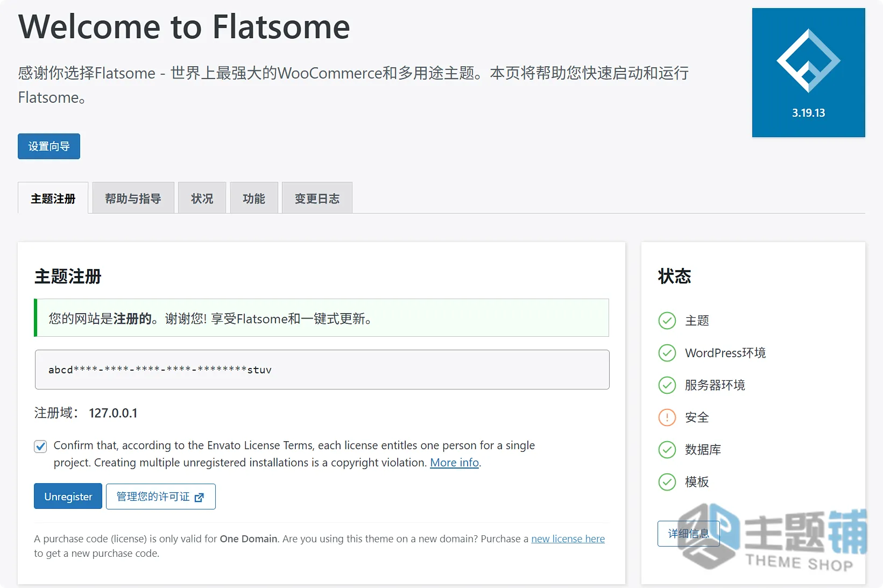This screenshot has width=883, height=588.
Task: Click the 模板 status label
Action: 697,482
